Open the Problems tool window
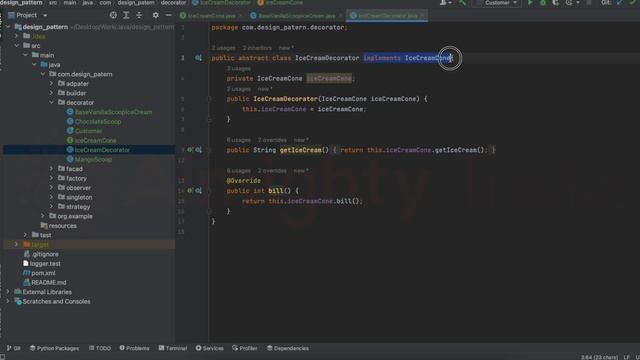This screenshot has height=360, width=640. (x=134, y=348)
